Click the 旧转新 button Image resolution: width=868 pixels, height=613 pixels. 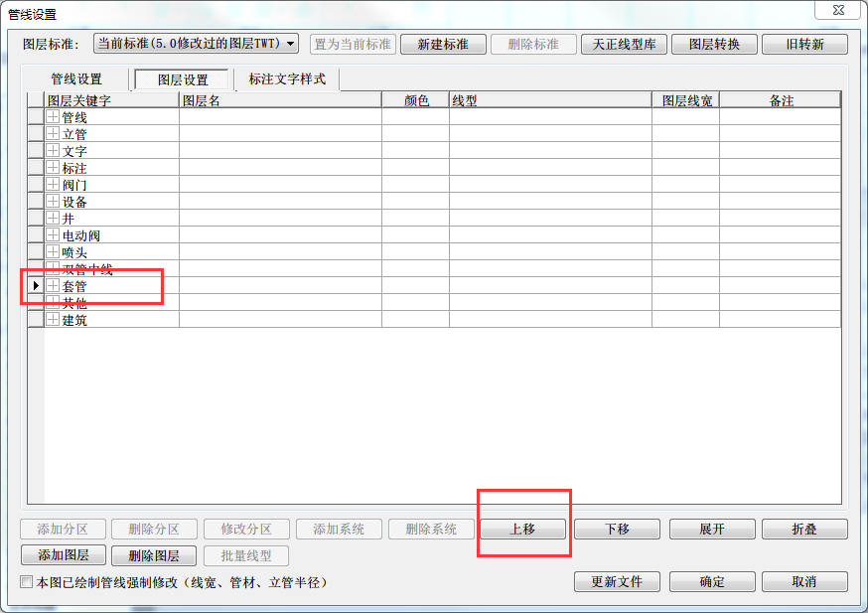point(804,45)
